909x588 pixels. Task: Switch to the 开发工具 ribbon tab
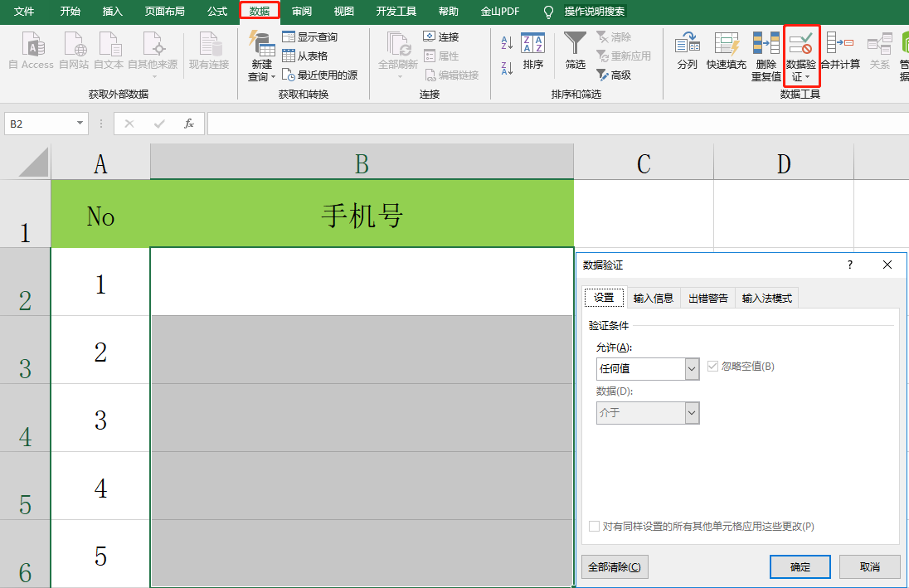click(x=396, y=11)
